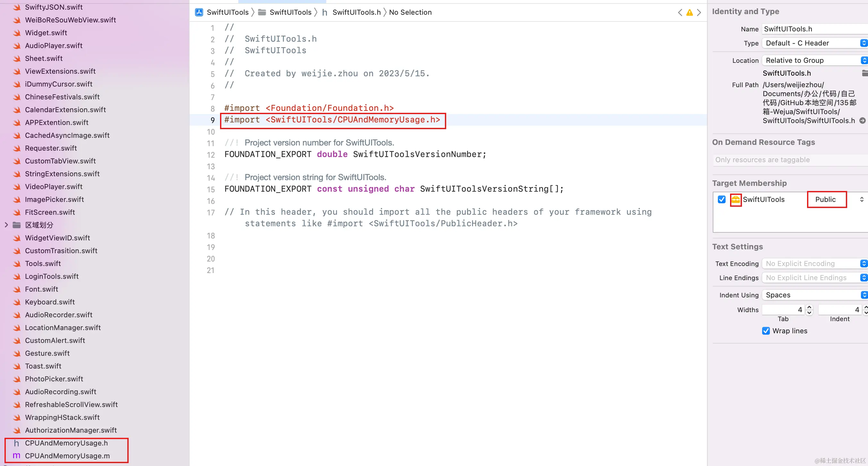The height and width of the screenshot is (466, 868).
Task: Go to previous issue with left chevron
Action: coord(680,13)
